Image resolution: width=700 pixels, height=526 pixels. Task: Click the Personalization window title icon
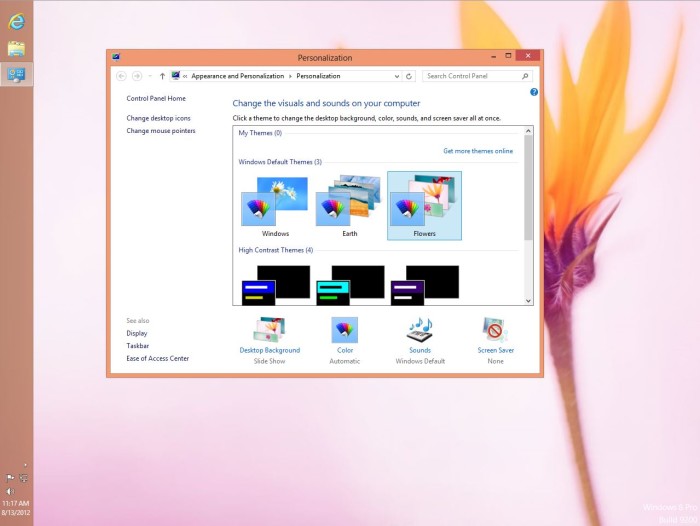pos(116,57)
